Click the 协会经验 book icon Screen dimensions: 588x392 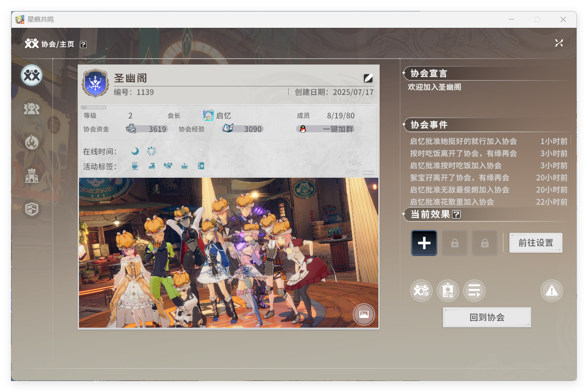tap(228, 129)
